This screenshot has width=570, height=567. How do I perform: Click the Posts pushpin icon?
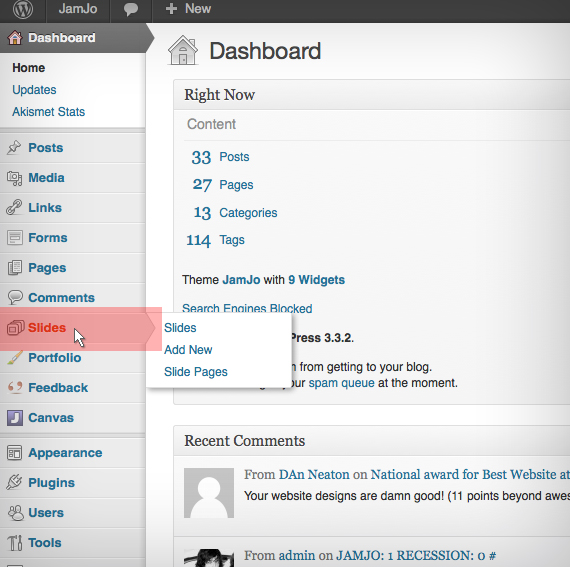click(x=14, y=148)
